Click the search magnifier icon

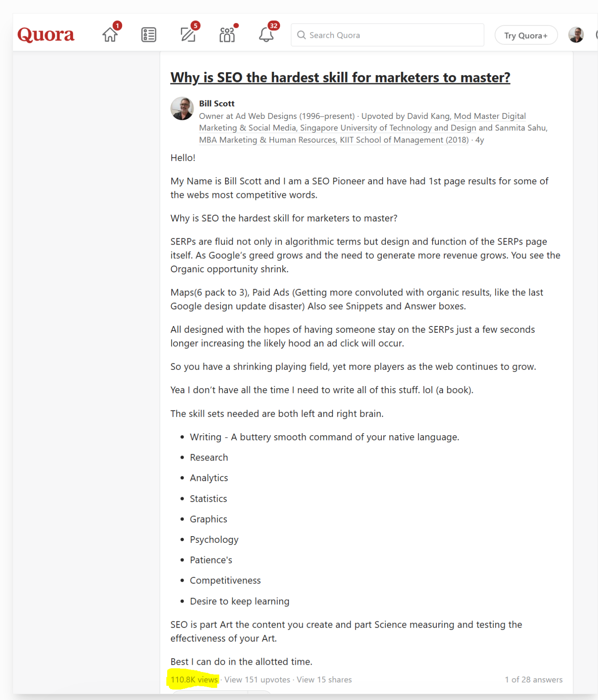[301, 35]
